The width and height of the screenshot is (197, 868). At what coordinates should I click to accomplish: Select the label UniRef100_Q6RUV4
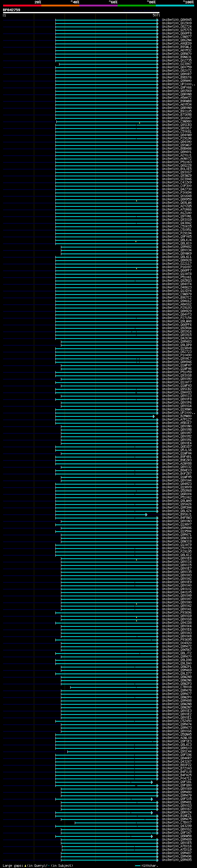(177, 494)
